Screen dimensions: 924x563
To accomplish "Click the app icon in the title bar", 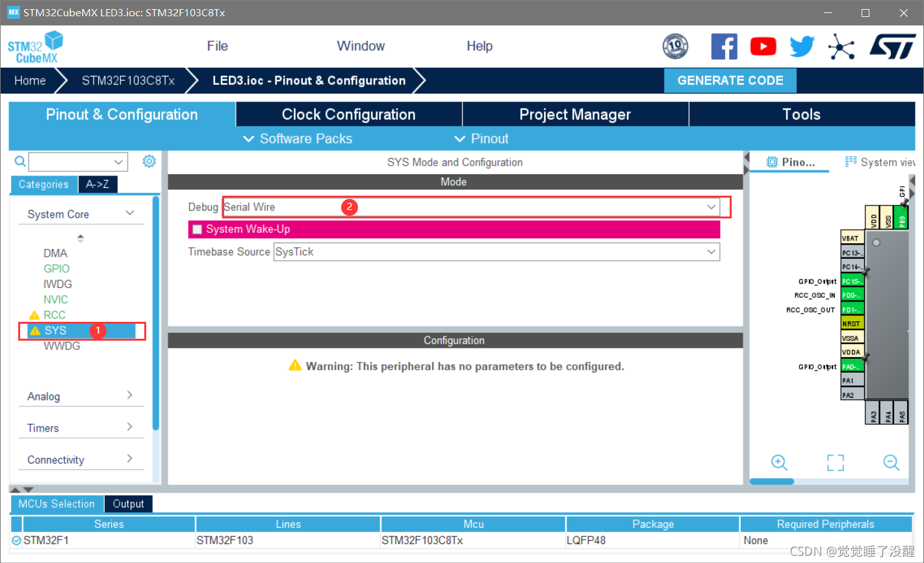I will coord(14,12).
